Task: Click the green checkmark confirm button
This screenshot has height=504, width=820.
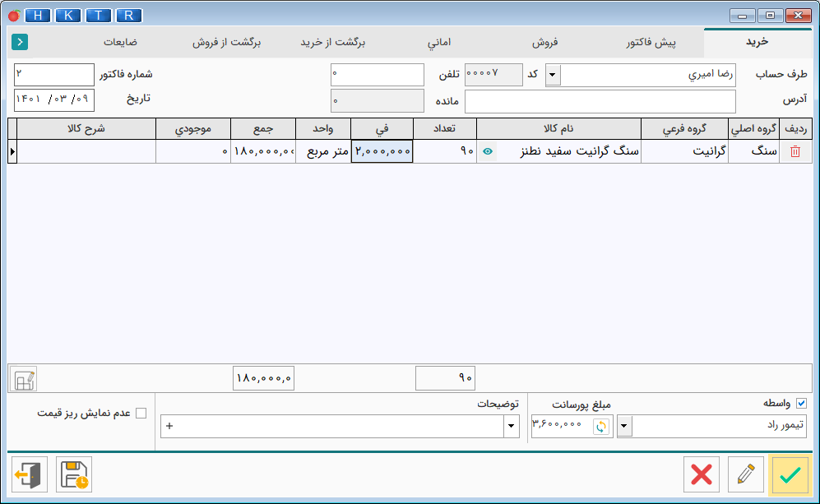Action: pyautogui.click(x=790, y=474)
